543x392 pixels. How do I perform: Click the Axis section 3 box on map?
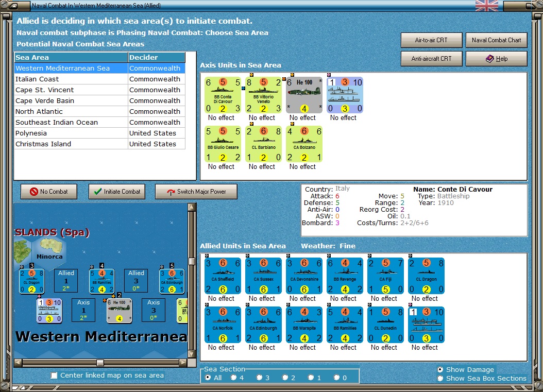(x=154, y=310)
